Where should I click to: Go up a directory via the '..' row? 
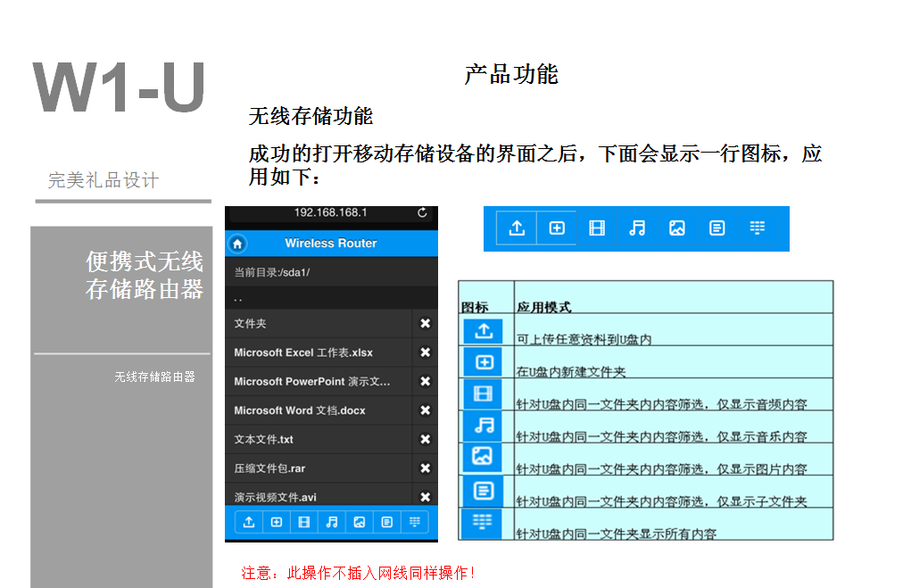331,297
